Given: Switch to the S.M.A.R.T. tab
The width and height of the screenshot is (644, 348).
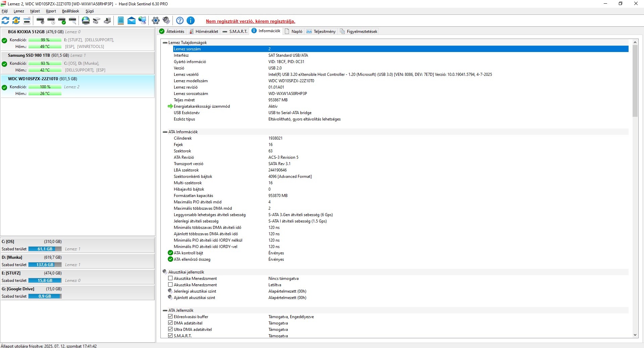Looking at the screenshot, I should point(235,32).
